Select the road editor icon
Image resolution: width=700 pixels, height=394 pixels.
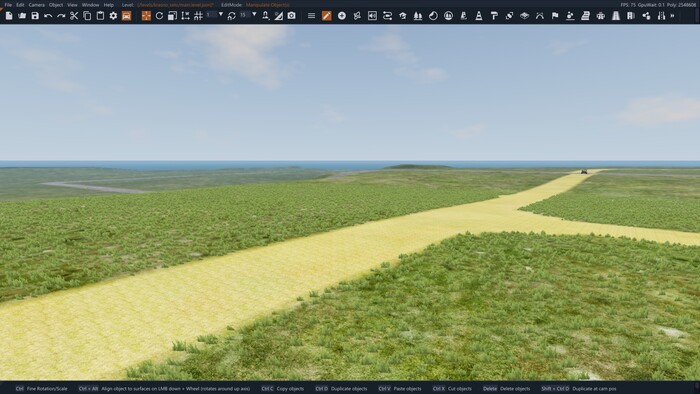tap(616, 16)
